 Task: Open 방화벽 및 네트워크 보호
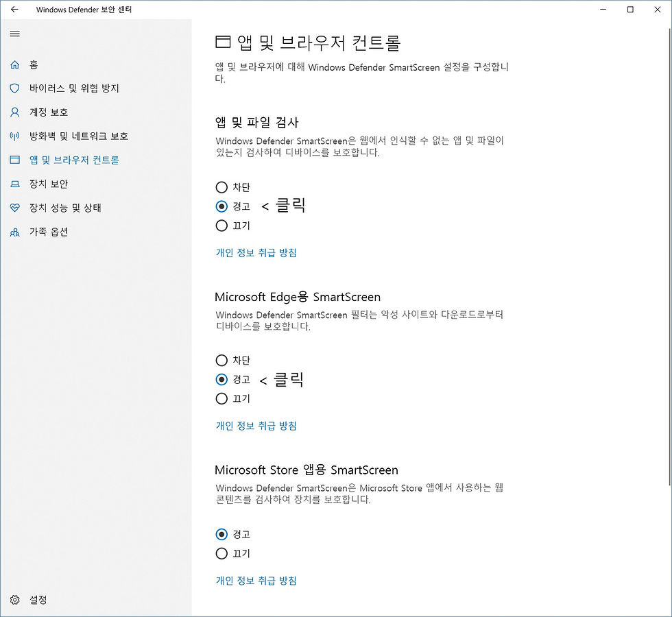click(79, 136)
